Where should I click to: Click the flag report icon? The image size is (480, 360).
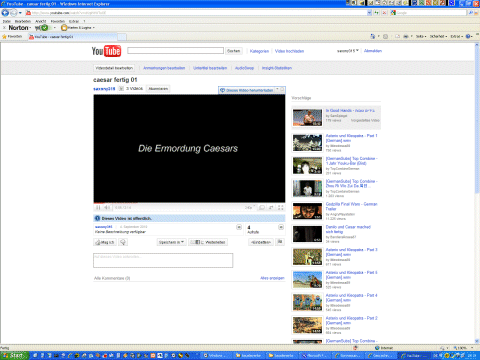[x=280, y=242]
